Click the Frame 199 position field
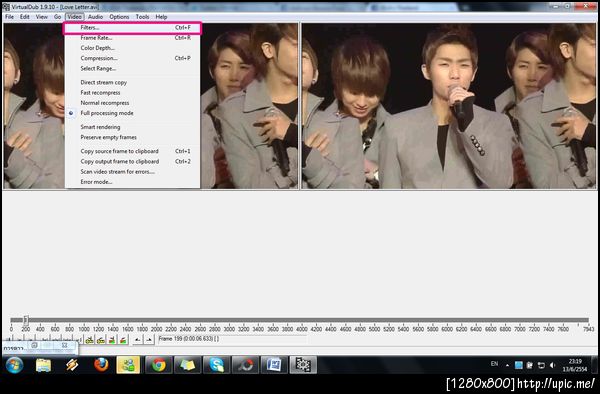Screen dimensions: 600x394 [232, 339]
